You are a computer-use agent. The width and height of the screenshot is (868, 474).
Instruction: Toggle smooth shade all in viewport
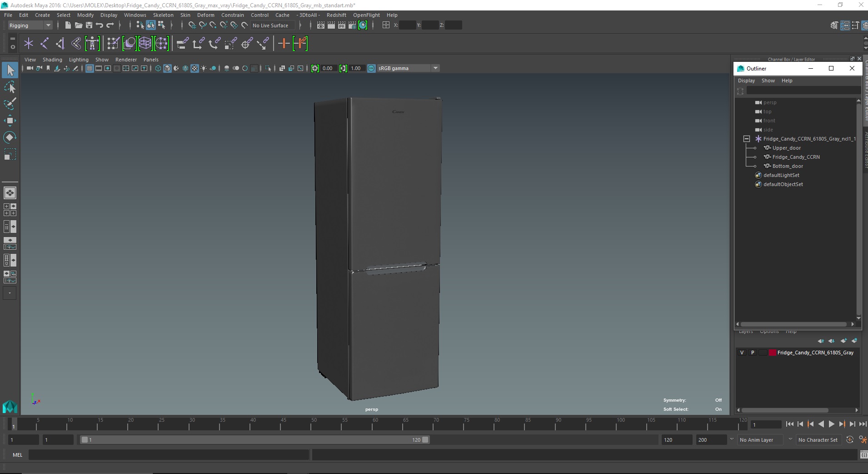[167, 68]
